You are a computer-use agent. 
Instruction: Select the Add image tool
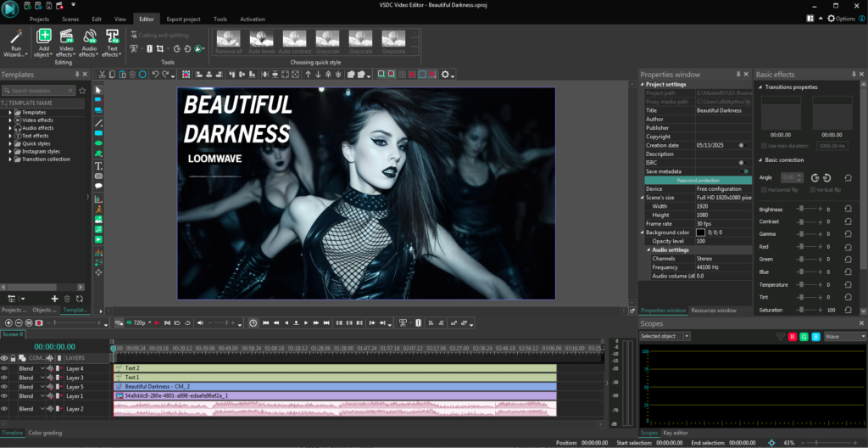pyautogui.click(x=98, y=219)
